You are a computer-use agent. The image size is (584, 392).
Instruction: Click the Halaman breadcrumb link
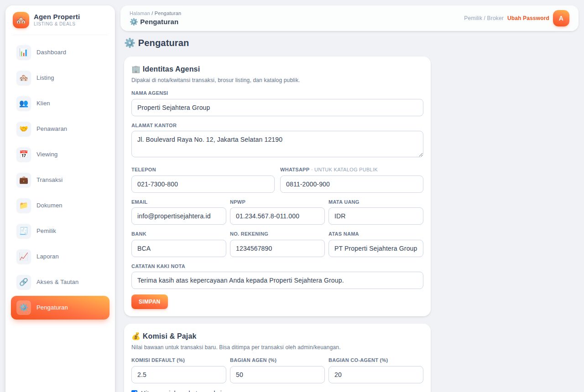140,13
